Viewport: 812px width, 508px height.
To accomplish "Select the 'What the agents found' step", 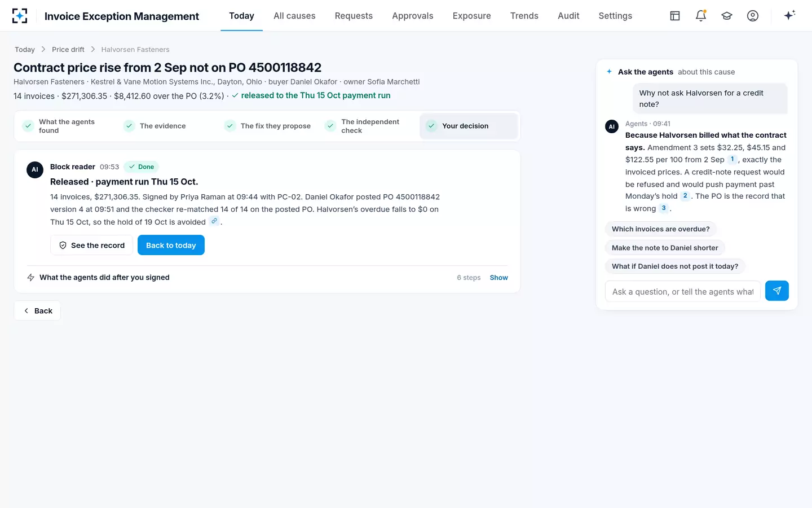I will click(67, 126).
